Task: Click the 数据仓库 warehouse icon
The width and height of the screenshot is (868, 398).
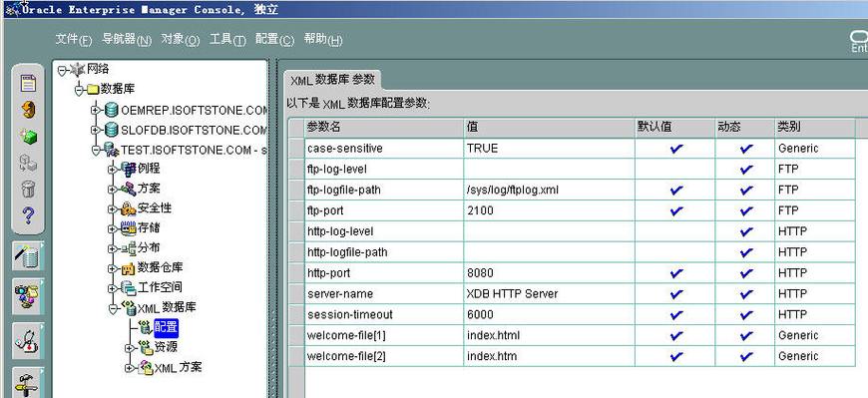Action: tap(129, 268)
